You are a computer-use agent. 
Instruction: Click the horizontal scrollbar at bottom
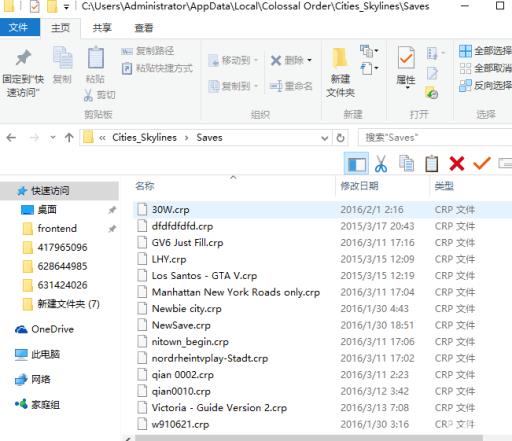[309, 438]
